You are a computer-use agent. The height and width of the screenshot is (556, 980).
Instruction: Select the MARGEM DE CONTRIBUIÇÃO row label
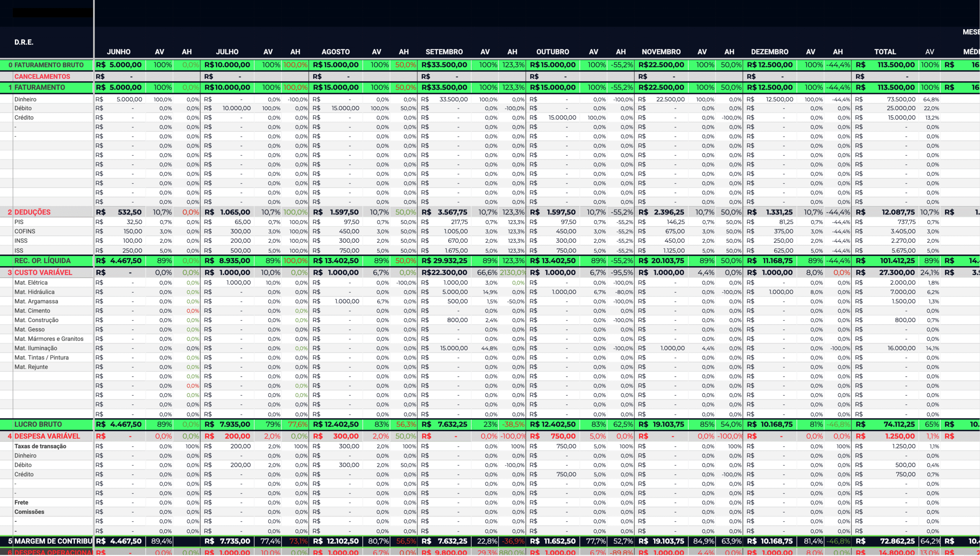(53, 541)
